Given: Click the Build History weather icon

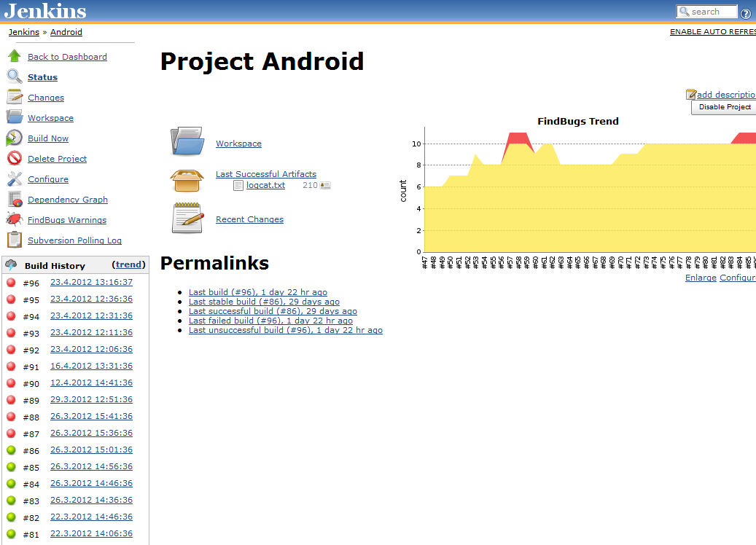Looking at the screenshot, I should click(x=11, y=264).
